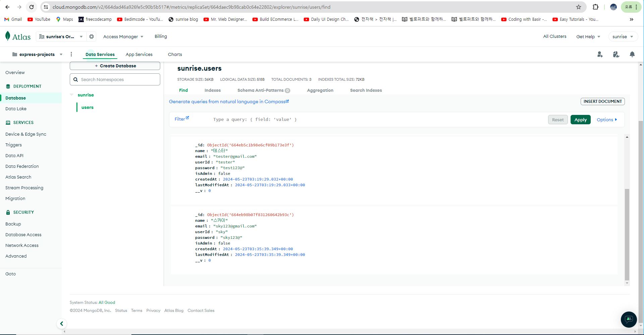Select users collection in tree
This screenshot has width=644, height=335.
click(x=87, y=107)
